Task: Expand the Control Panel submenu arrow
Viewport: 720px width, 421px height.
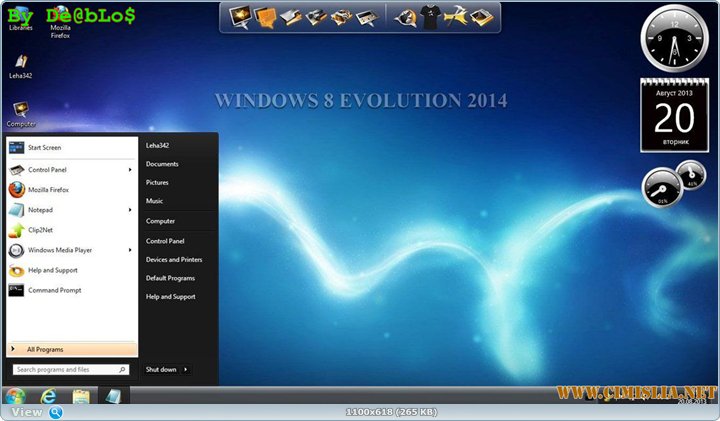Action: tap(130, 170)
